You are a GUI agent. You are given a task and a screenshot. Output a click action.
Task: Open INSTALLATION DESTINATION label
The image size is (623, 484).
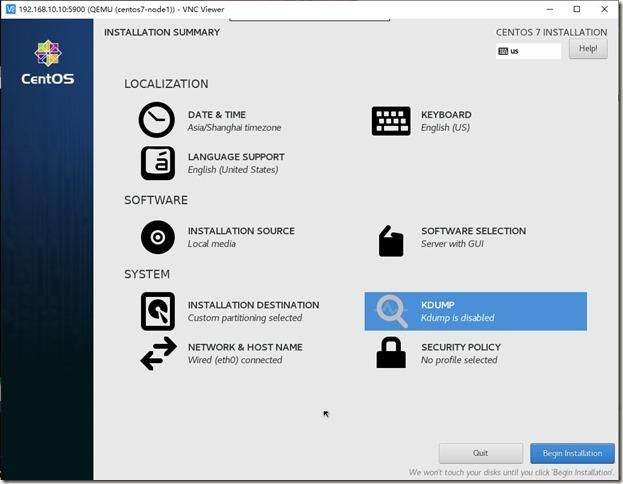tap(253, 305)
